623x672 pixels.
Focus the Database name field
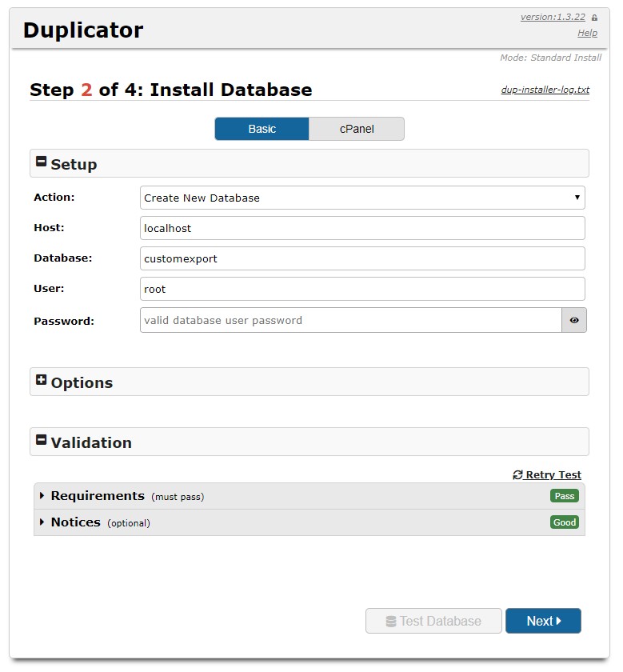click(361, 258)
